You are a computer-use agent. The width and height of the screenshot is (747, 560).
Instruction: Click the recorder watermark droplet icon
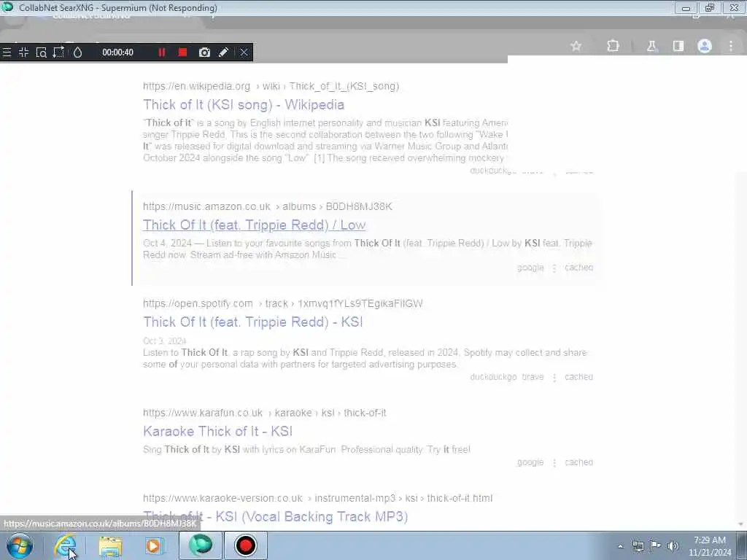coord(77,52)
